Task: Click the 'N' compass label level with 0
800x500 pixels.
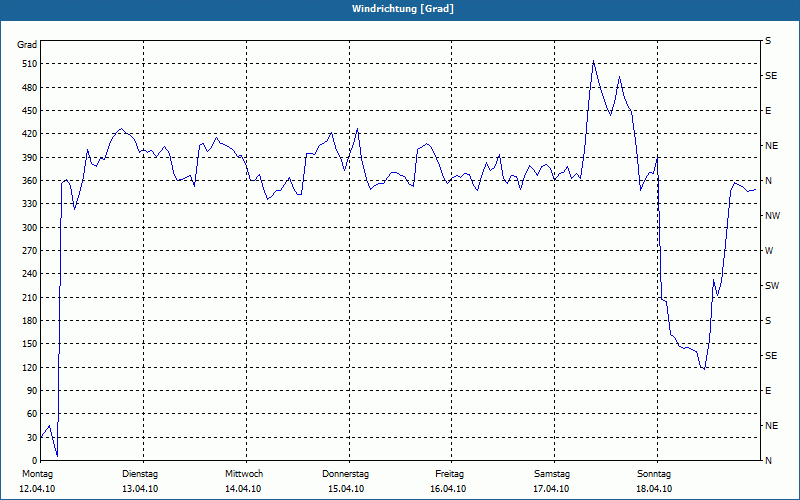Action: [x=768, y=461]
